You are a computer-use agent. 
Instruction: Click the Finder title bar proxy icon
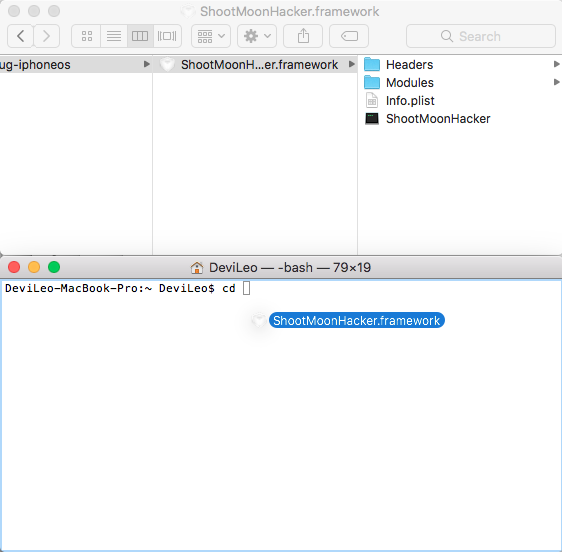coord(188,11)
